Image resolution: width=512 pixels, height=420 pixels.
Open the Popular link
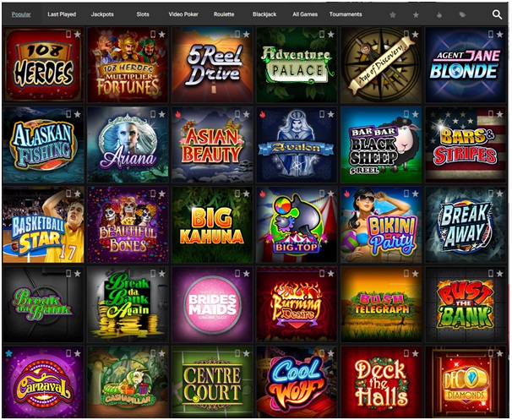pyautogui.click(x=21, y=14)
